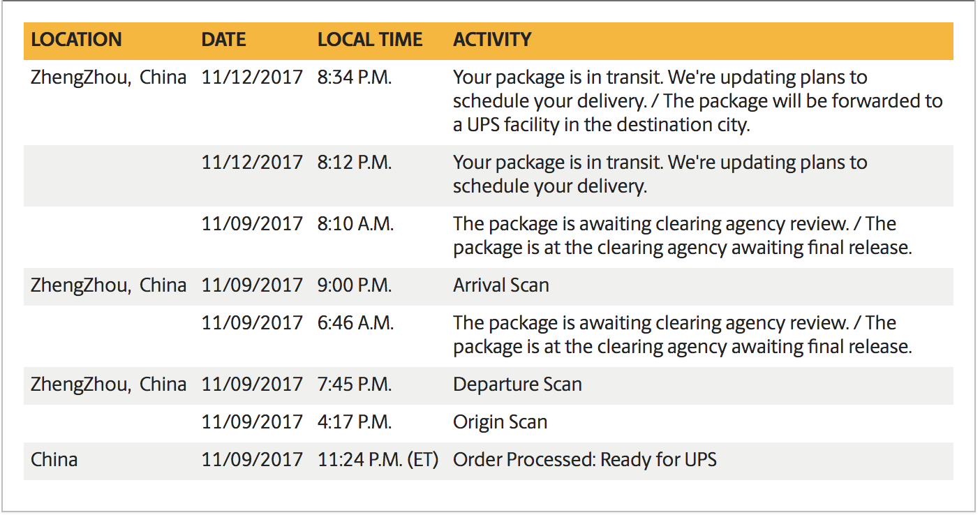Screen dimensions: 980x515
Task: Click the ACTIVITY column header
Action: coord(492,40)
